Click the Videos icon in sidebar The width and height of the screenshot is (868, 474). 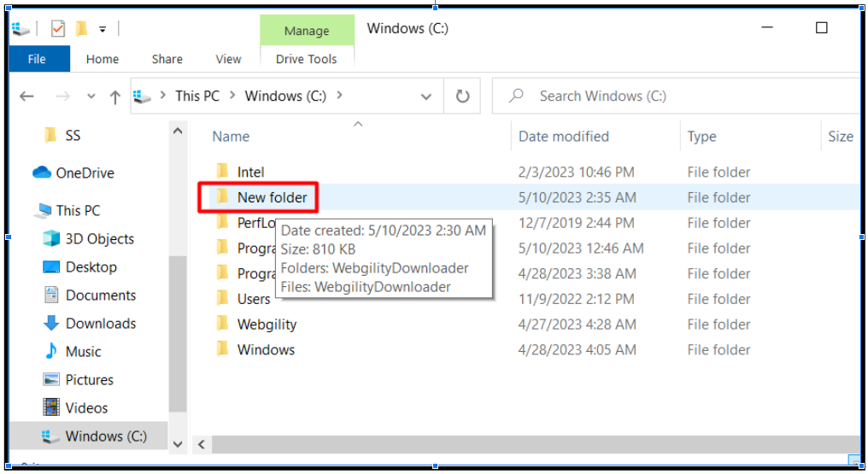tap(51, 408)
